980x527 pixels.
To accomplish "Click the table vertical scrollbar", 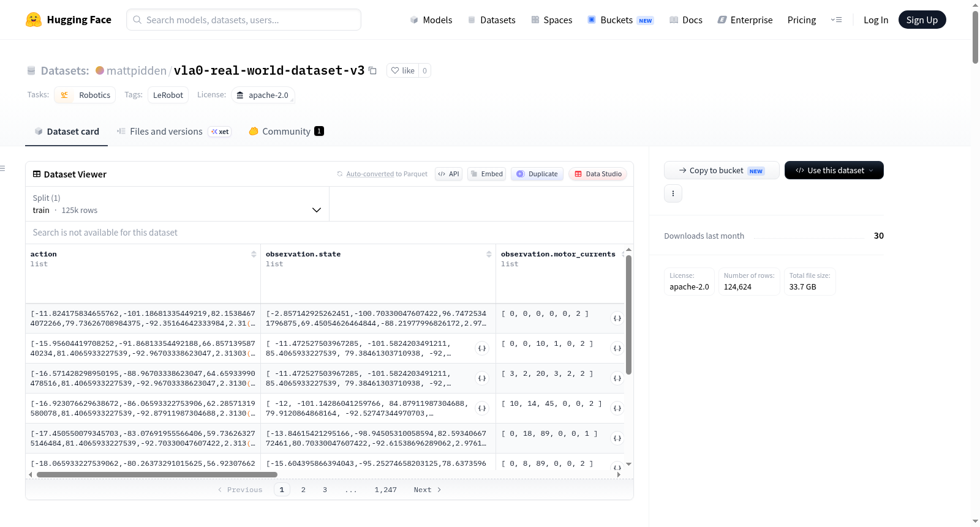I will (x=628, y=315).
